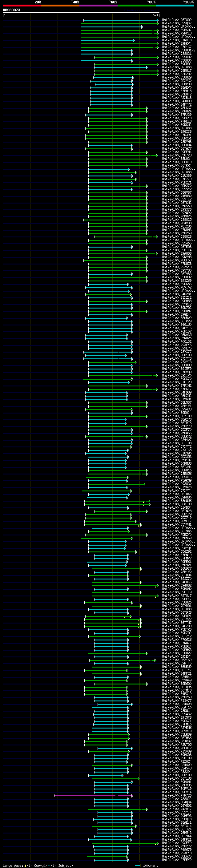Select the UniRef100_B7FJ39 label
The image size is (197, 868).
coord(177,115)
